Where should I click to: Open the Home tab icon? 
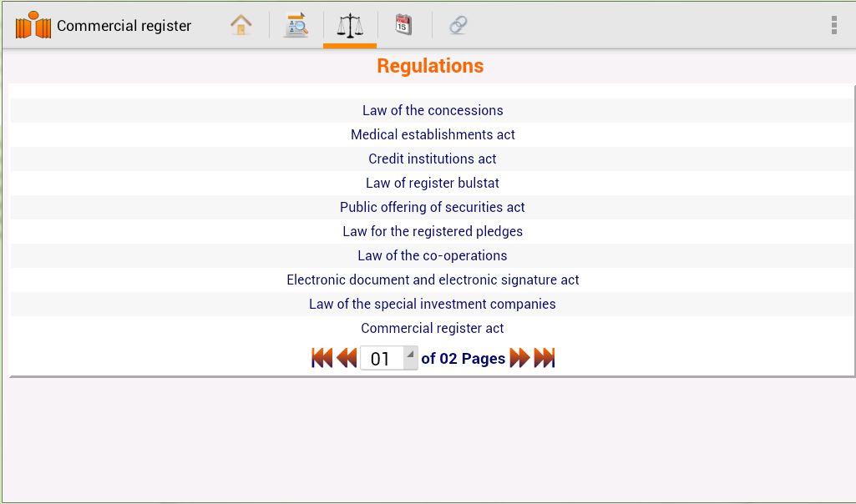(x=241, y=25)
